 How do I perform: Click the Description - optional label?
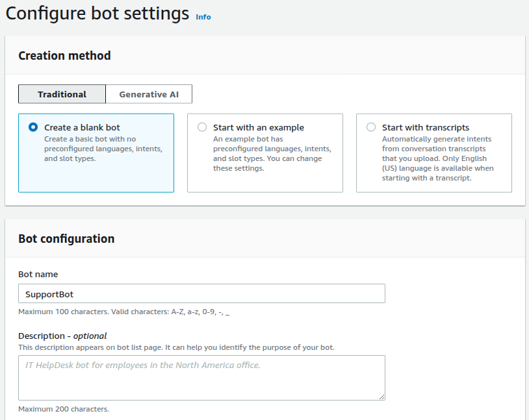coord(62,336)
